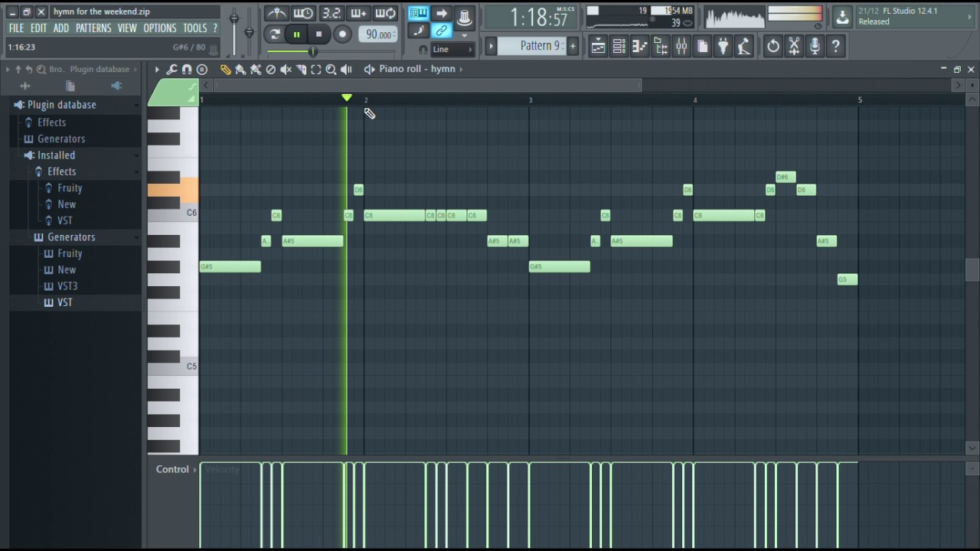Viewport: 980px width, 551px height.
Task: Pause playback
Action: pos(296,34)
